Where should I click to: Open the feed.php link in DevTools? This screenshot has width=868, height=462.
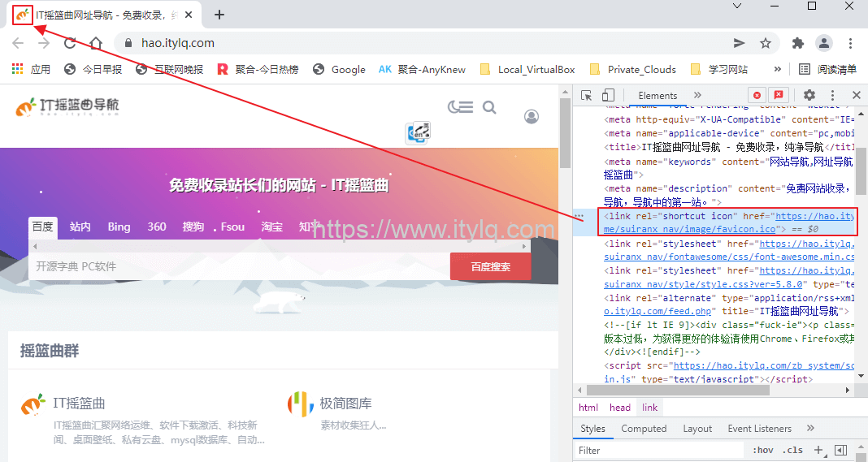(657, 311)
